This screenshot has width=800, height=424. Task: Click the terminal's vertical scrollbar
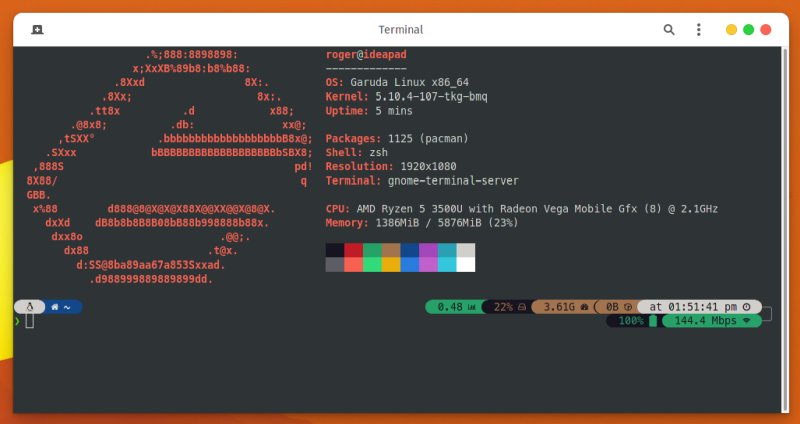(x=785, y=230)
